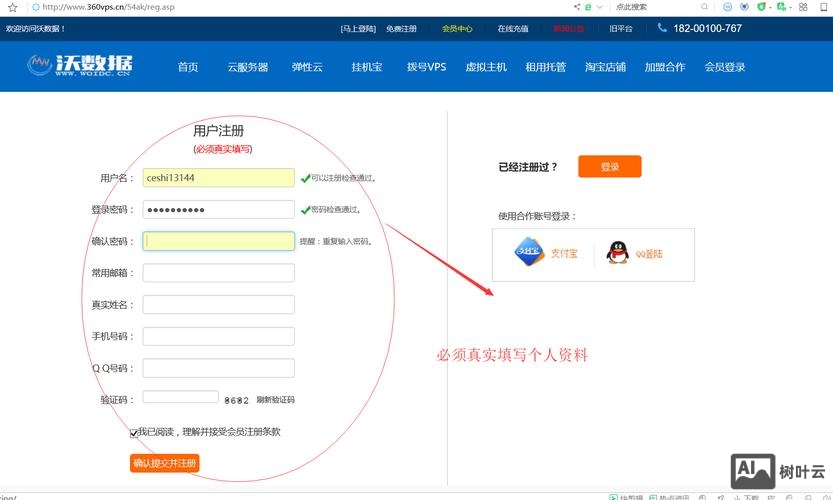Click the 常用邮箱 input field
Viewport: 833px width, 500px height.
coord(218,273)
